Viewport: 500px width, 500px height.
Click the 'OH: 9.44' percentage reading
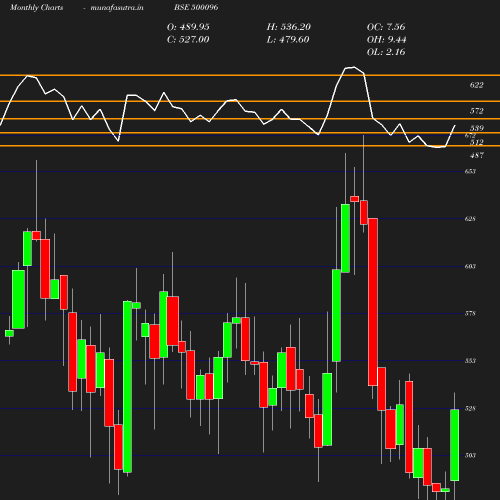click(386, 40)
